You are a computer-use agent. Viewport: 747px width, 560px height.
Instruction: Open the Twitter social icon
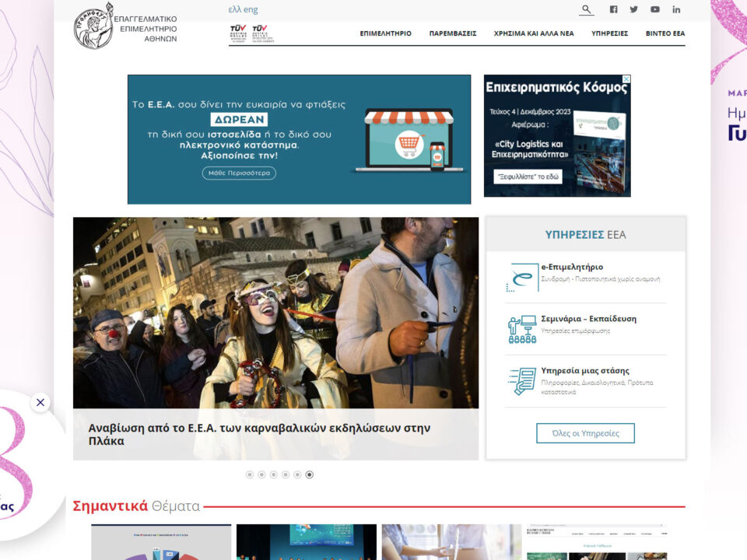(633, 9)
